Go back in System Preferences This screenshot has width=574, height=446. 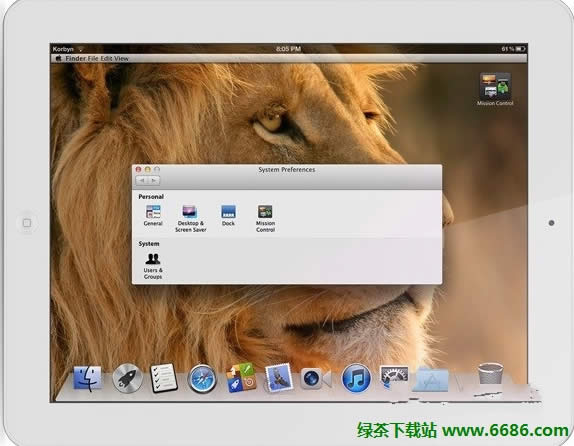[x=142, y=181]
